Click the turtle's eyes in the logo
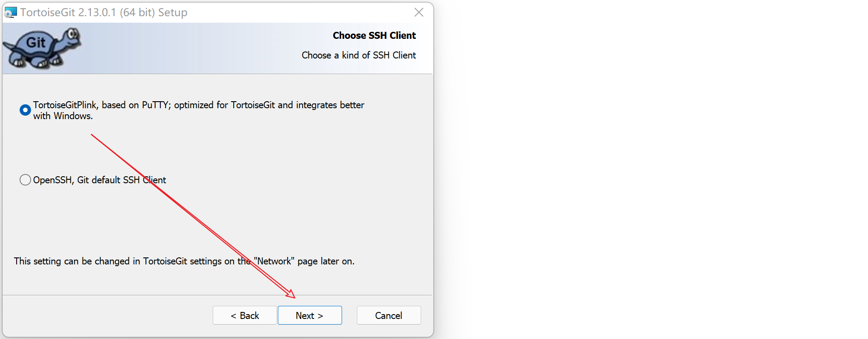The width and height of the screenshot is (868, 339). (73, 34)
